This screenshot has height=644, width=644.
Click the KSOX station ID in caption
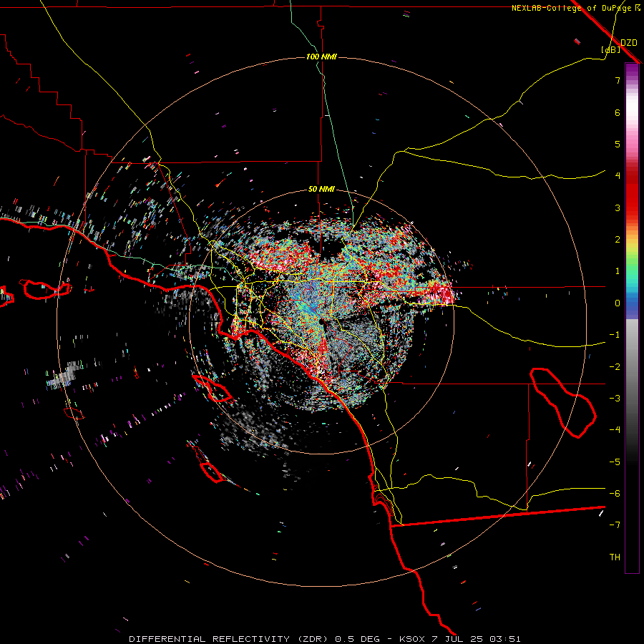click(x=412, y=639)
